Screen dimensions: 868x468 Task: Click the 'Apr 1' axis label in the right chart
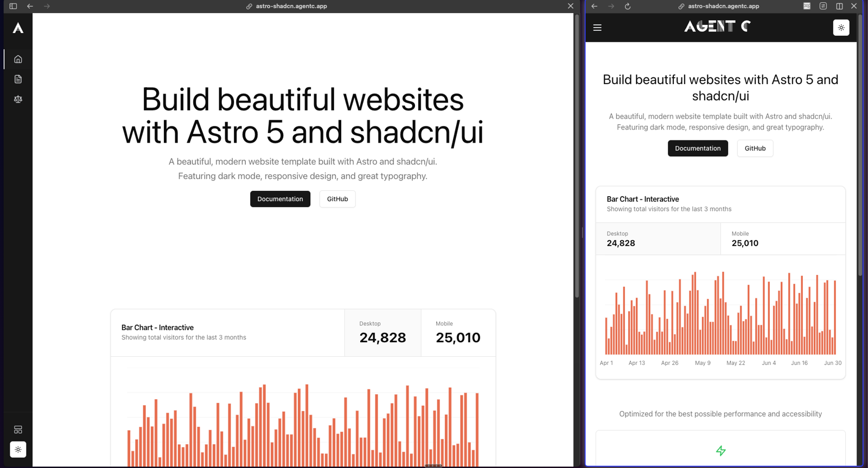point(607,363)
